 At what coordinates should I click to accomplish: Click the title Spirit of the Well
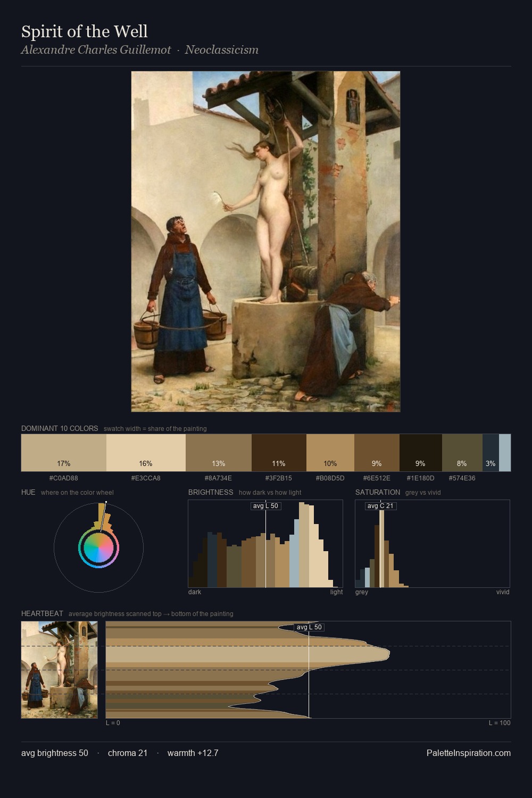pos(85,31)
